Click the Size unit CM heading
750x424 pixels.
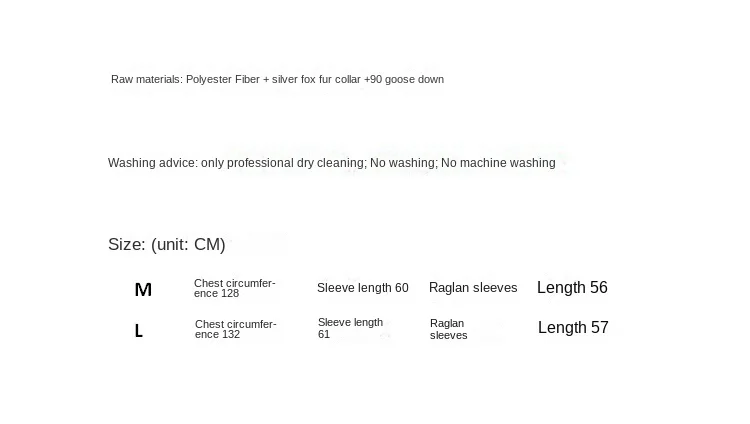tap(166, 245)
